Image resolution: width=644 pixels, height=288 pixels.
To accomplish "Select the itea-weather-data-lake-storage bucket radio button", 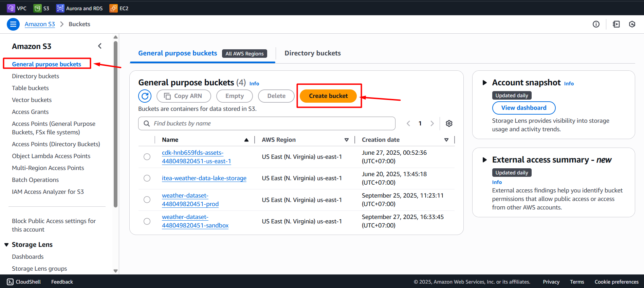I will 147,178.
